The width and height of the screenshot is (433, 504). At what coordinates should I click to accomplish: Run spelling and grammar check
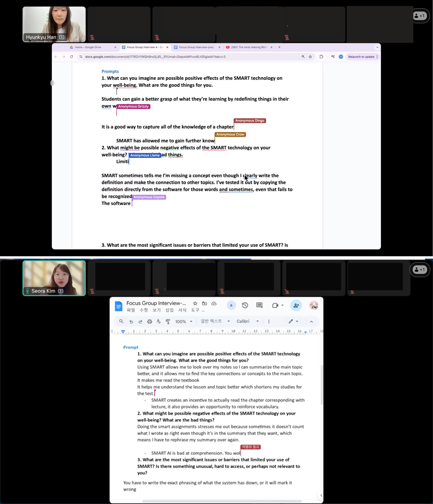click(x=159, y=322)
